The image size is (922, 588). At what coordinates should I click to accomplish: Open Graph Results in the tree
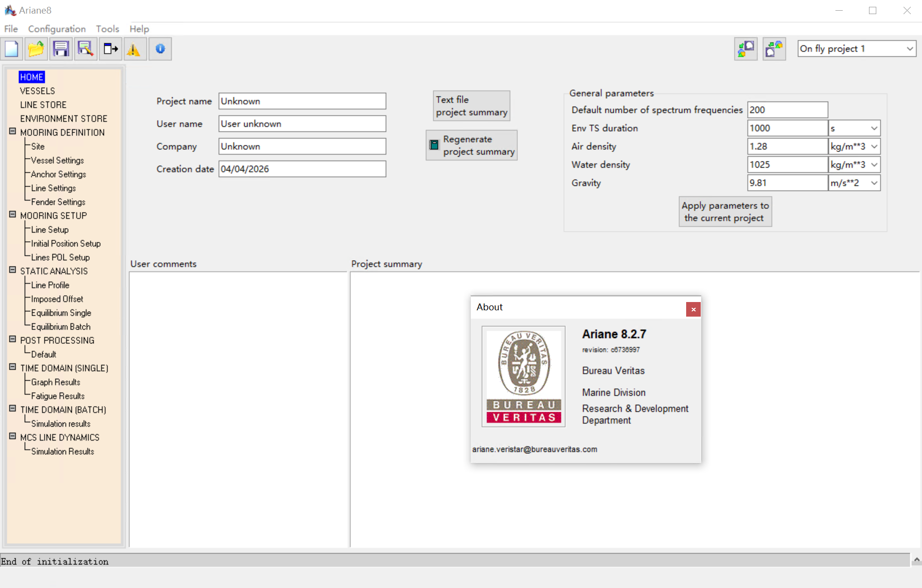point(56,382)
